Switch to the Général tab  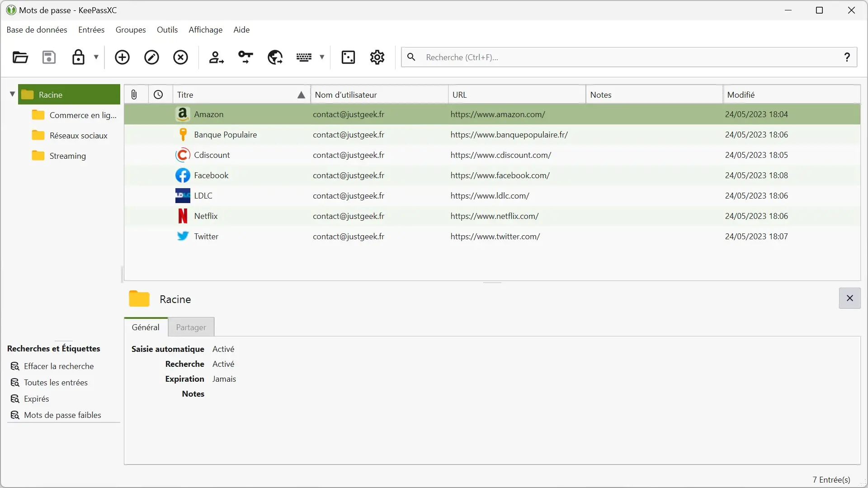click(x=146, y=327)
